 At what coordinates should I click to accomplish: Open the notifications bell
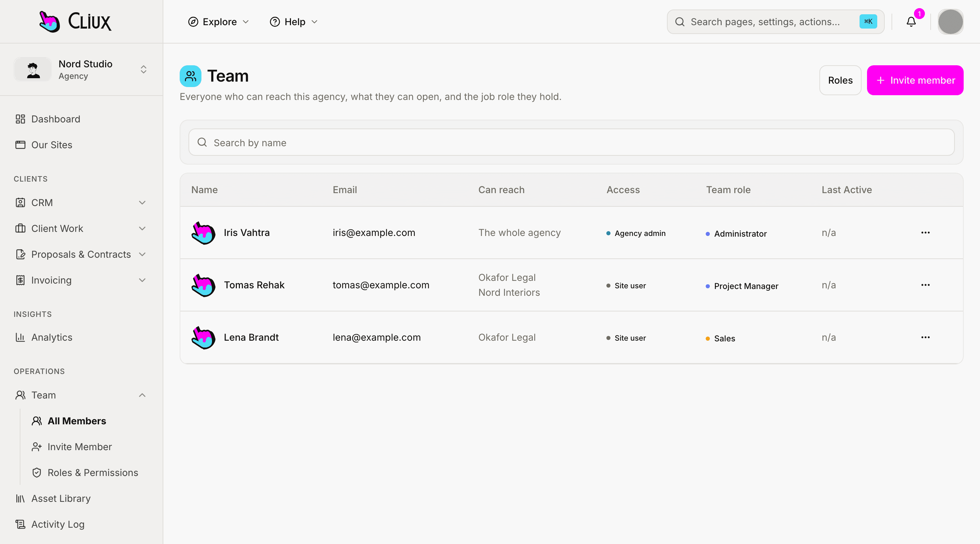coord(911,22)
